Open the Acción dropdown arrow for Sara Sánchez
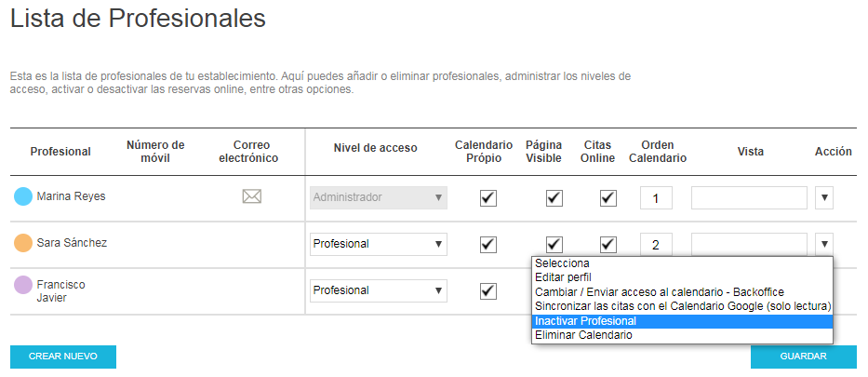This screenshot has width=868, height=377. tap(824, 244)
